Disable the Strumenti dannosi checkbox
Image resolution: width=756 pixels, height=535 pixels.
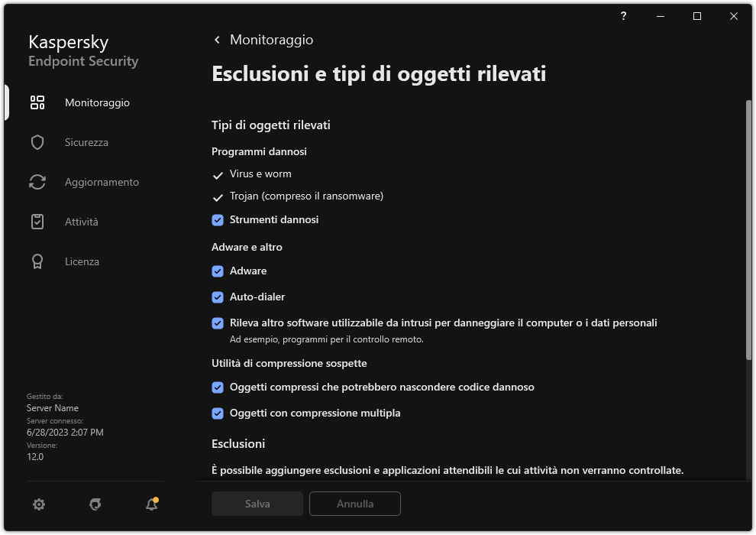point(218,219)
